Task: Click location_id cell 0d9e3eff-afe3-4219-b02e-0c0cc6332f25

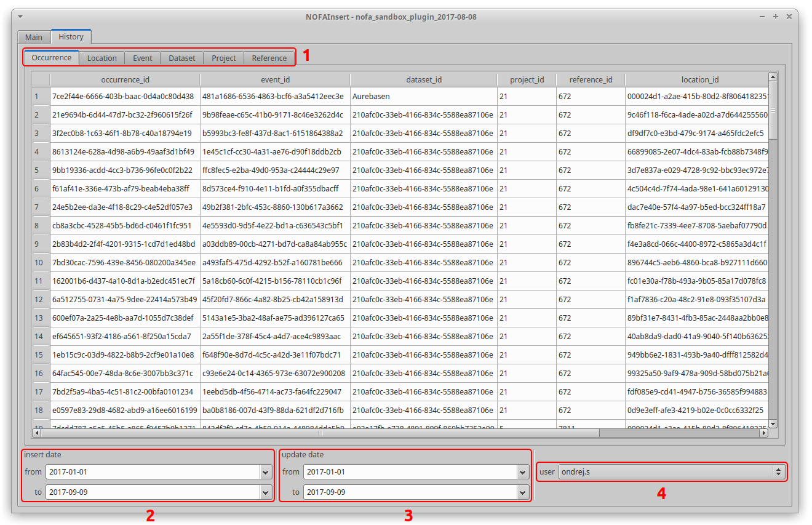Action: coord(697,410)
